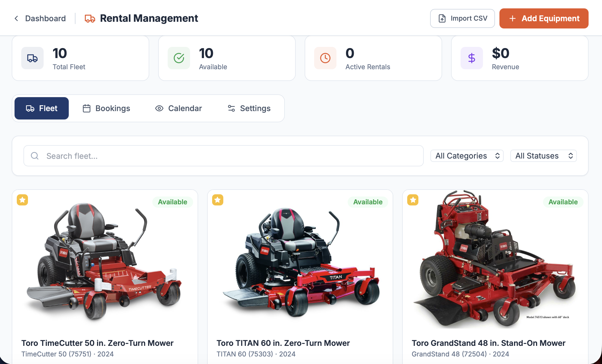Image resolution: width=602 pixels, height=364 pixels.
Task: Click the Import CSV button
Action: 462,18
